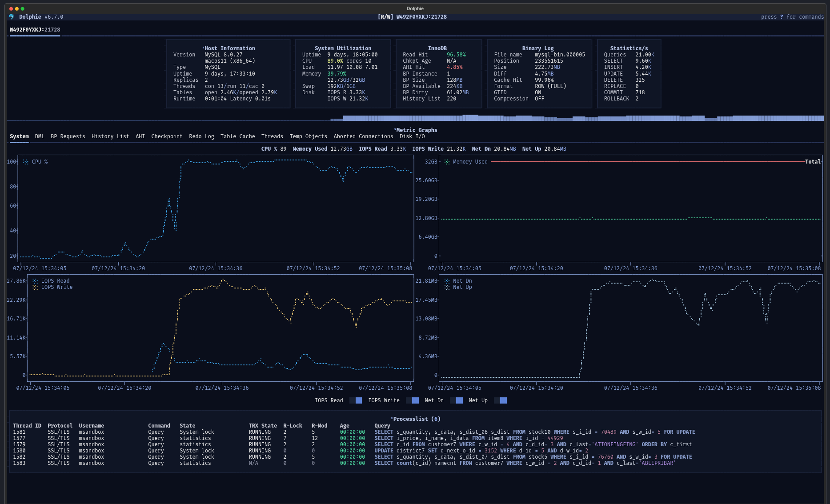Click the TRX State column header

[263, 426]
